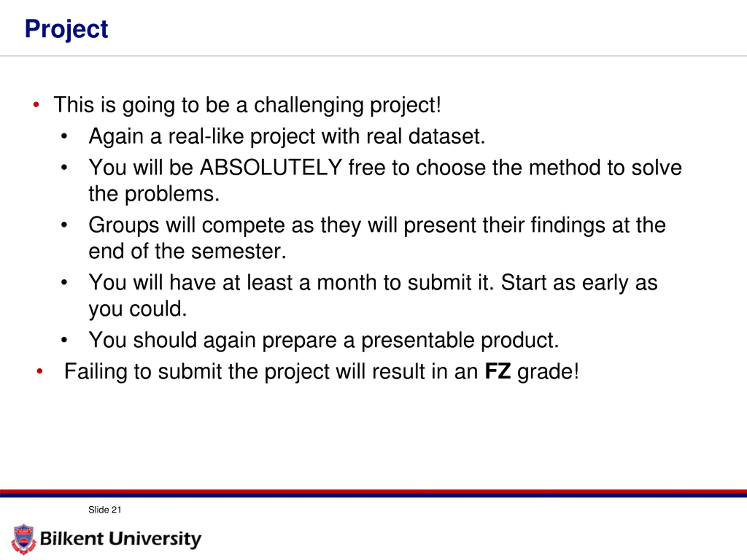Click the 'Slide 21' label

point(105,510)
